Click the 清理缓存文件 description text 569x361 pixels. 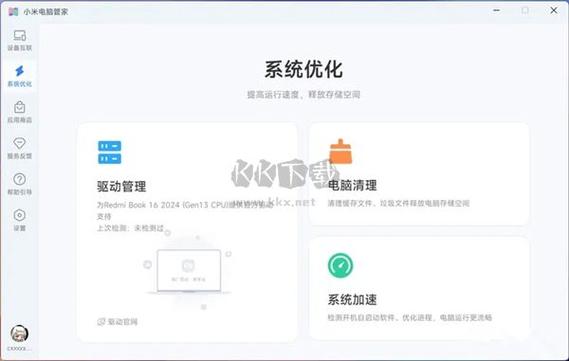[398, 203]
